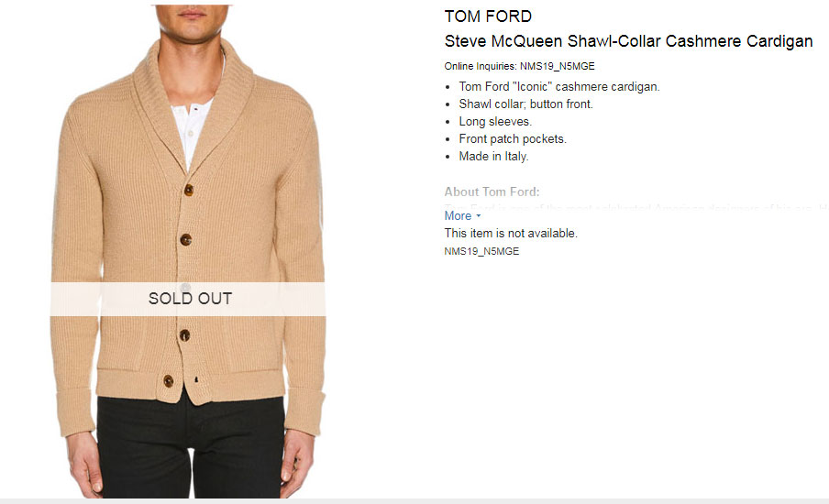Screen dimensions: 829x504
Task: Click the 'Tom Ford Iconic cashmere cardigan' bullet
Action: click(559, 87)
